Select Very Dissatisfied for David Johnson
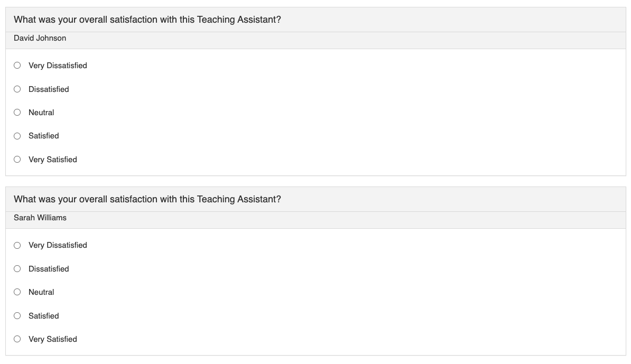 click(x=17, y=65)
